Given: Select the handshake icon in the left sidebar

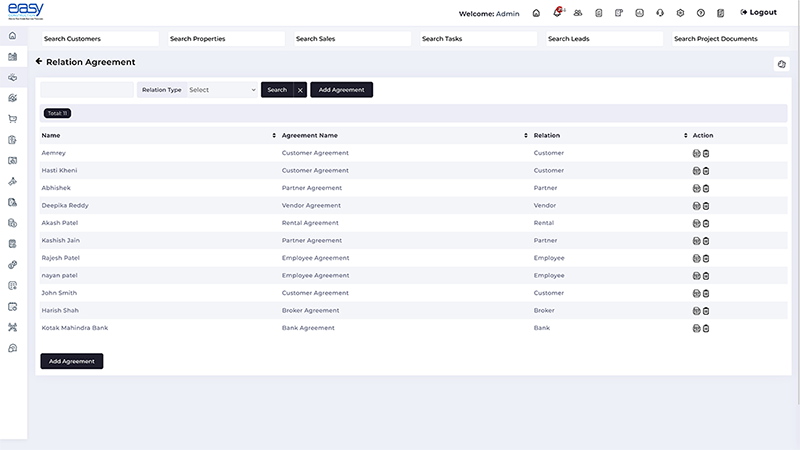Looking at the screenshot, I should [x=13, y=78].
